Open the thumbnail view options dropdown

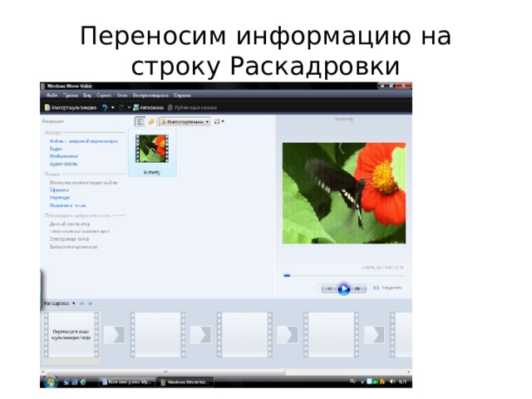(219, 121)
